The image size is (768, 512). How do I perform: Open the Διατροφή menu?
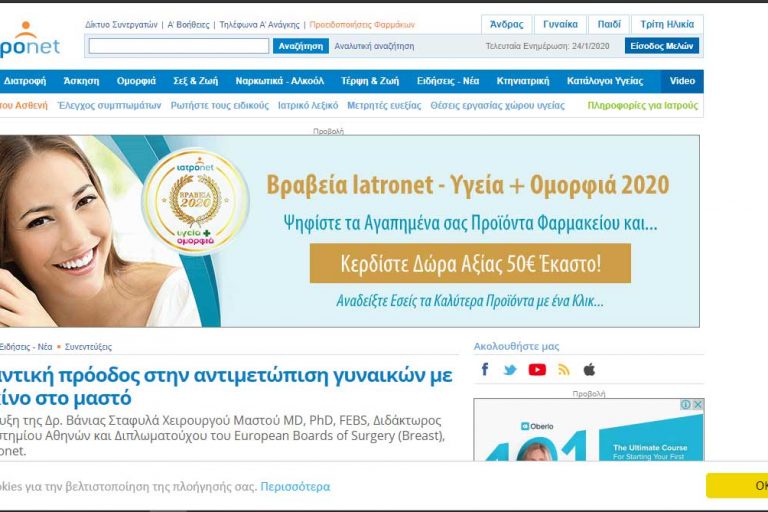click(x=24, y=81)
